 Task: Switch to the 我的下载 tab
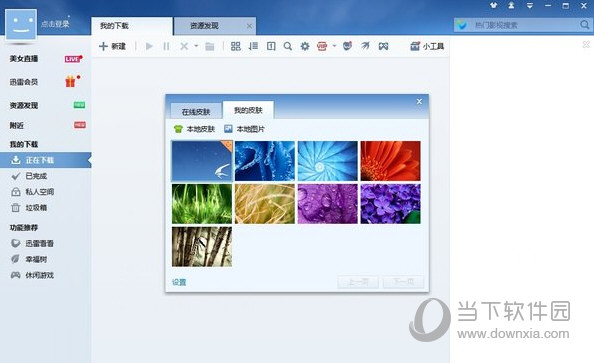pos(132,26)
